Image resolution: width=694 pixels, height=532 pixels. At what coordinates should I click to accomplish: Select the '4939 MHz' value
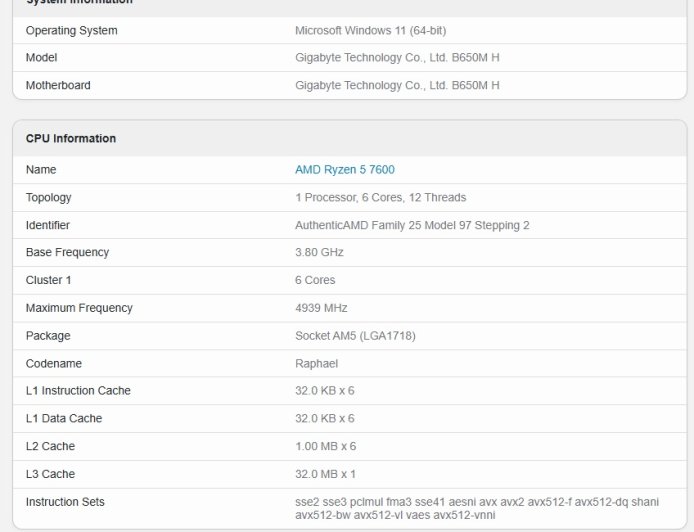321,308
